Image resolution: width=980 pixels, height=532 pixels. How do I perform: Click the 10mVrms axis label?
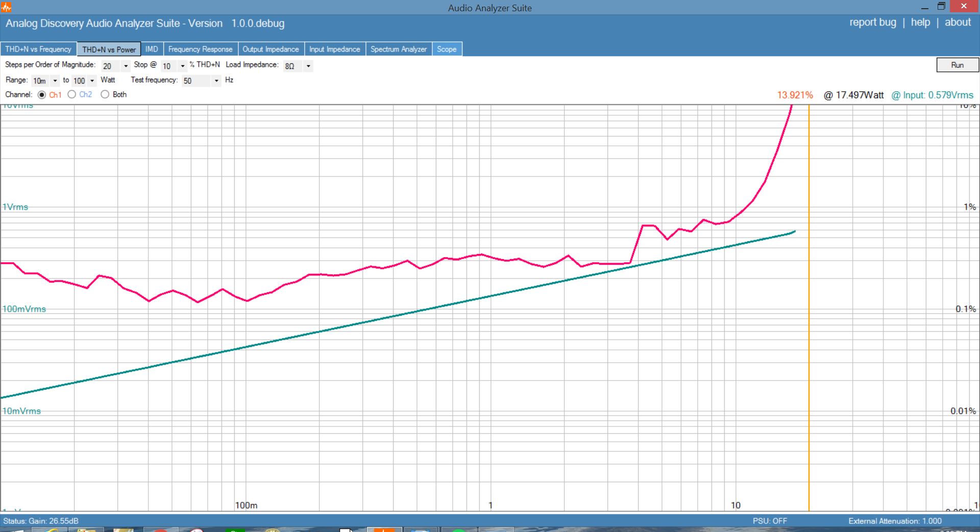pos(21,411)
